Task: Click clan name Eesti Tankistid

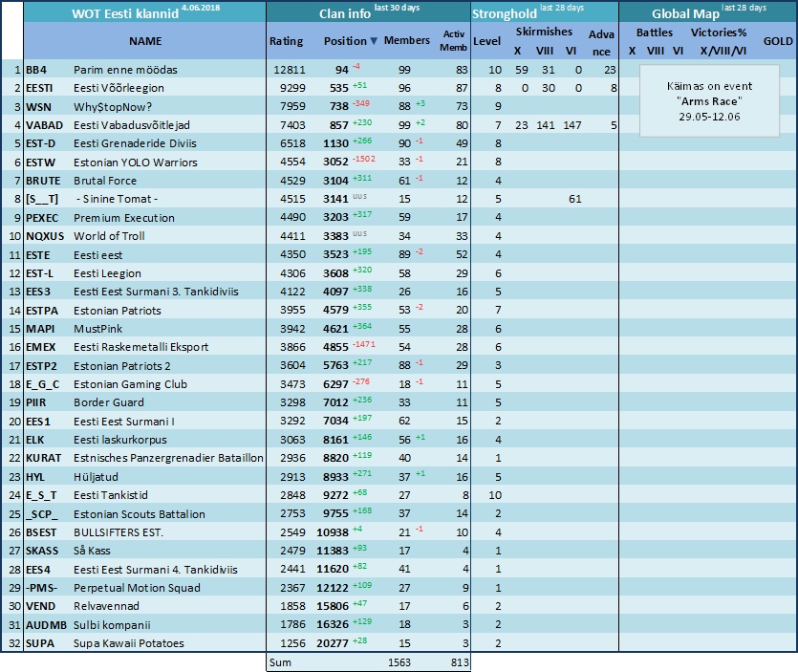Action: click(111, 495)
